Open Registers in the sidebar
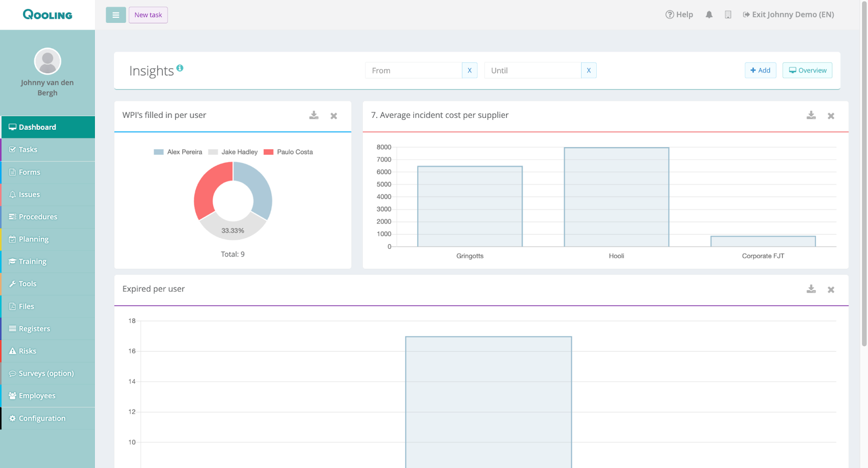The width and height of the screenshot is (868, 468). click(x=48, y=328)
